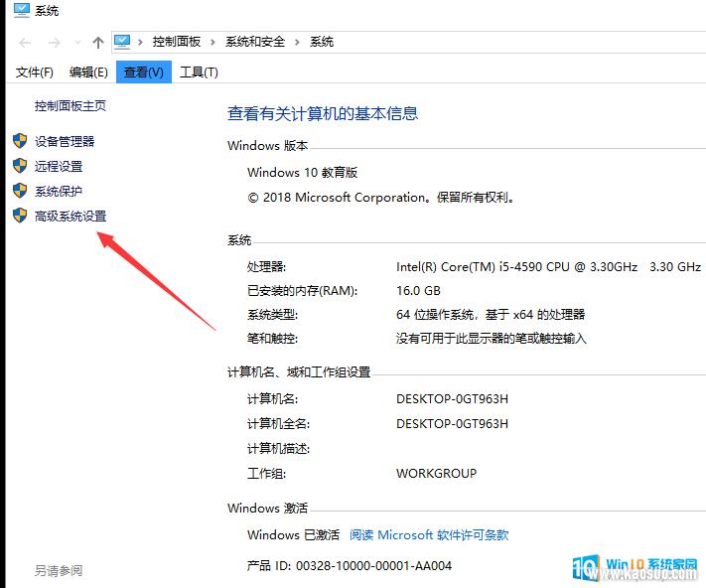Open the 查看(V) menu

(x=144, y=73)
